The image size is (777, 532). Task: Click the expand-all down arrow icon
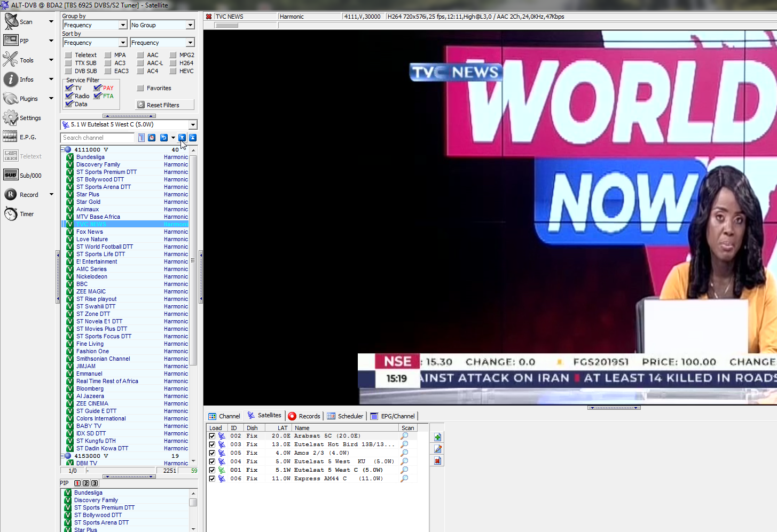(x=182, y=138)
